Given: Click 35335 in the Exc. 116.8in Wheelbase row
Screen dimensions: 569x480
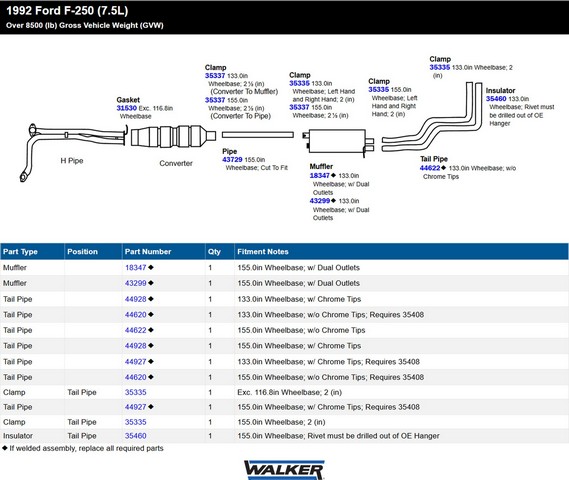Looking at the screenshot, I should point(135,392).
